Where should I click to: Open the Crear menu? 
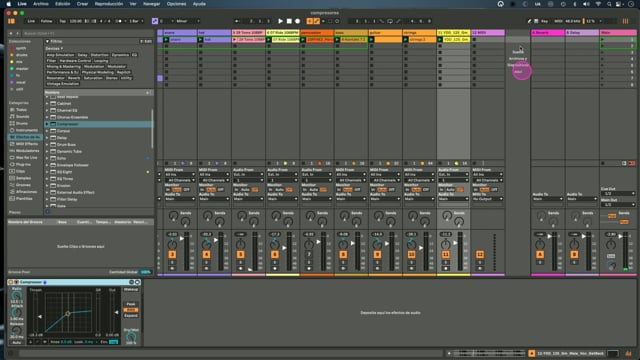[x=82, y=4]
